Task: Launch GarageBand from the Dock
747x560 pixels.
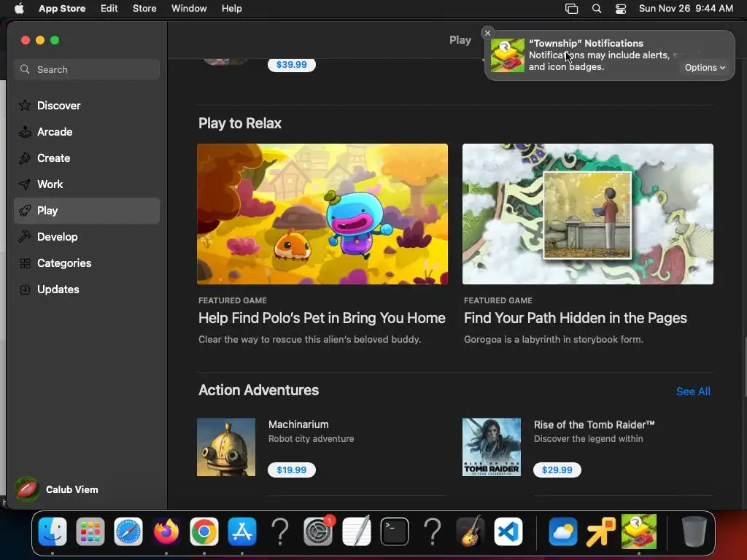Action: pyautogui.click(x=471, y=532)
